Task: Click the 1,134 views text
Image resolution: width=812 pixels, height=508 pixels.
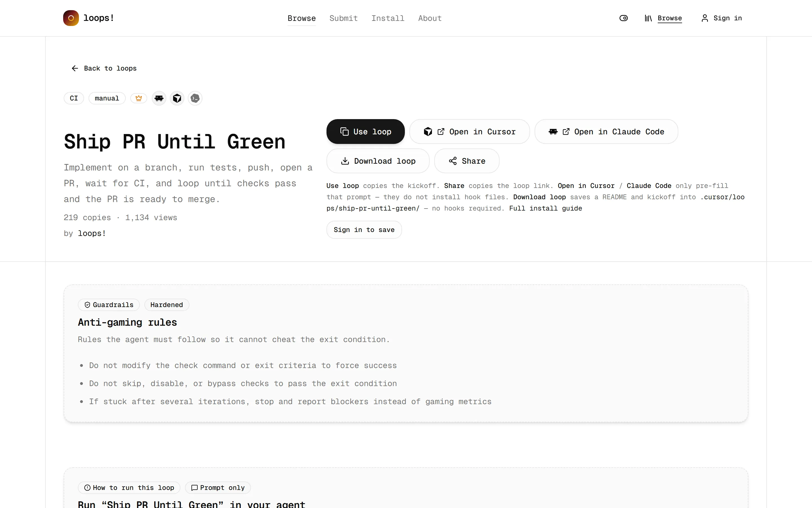Action: 151,217
